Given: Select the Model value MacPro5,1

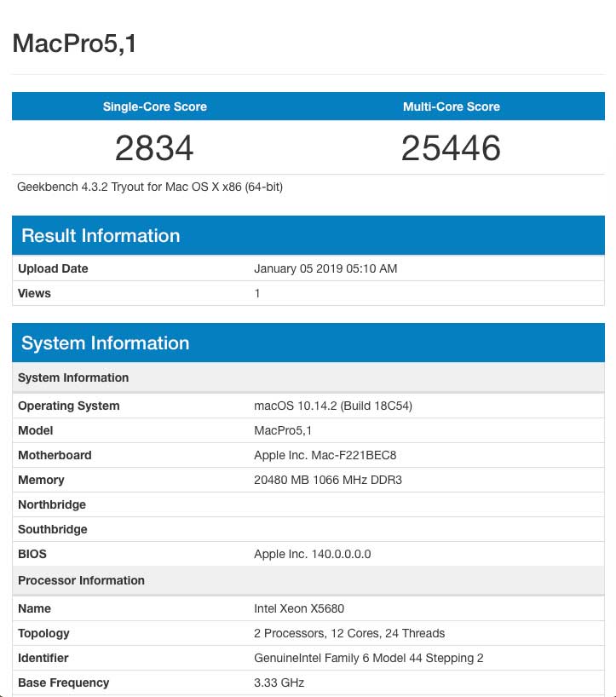Looking at the screenshot, I should click(283, 430).
